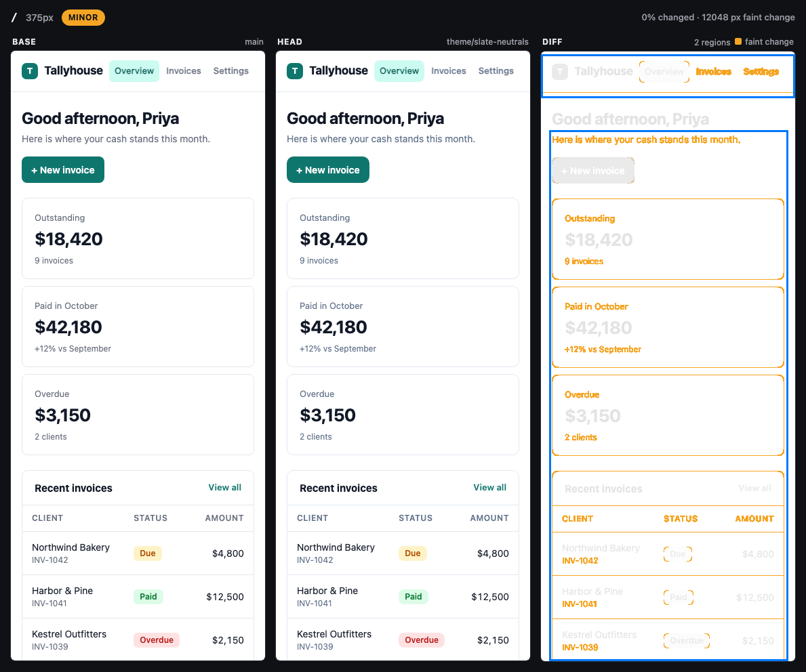Click faded New invoice button in DIFF panel
The height and width of the screenshot is (672, 806).
tap(593, 171)
